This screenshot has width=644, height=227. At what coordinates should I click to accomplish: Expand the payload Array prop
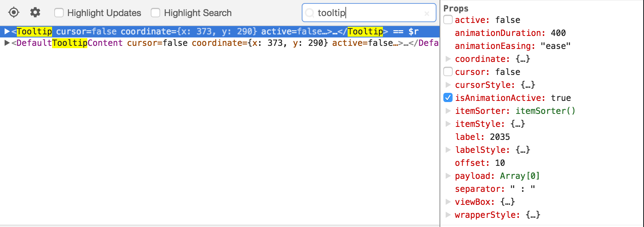tap(448, 176)
